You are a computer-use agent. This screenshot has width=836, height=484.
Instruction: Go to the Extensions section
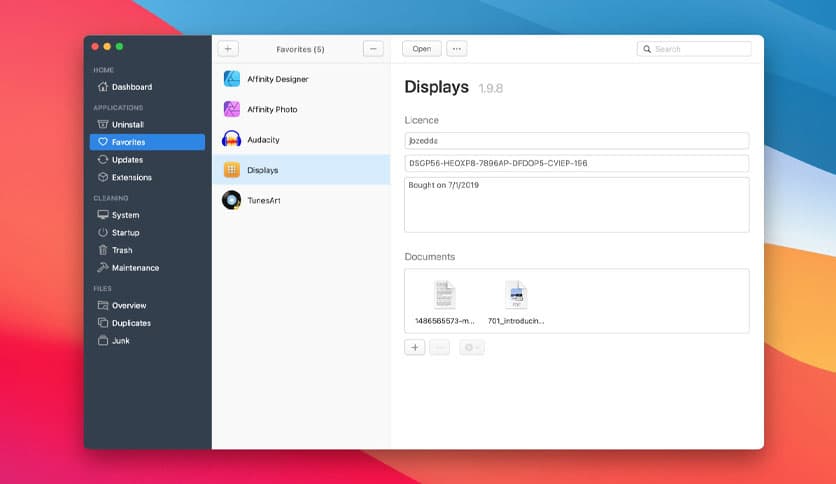pos(131,178)
